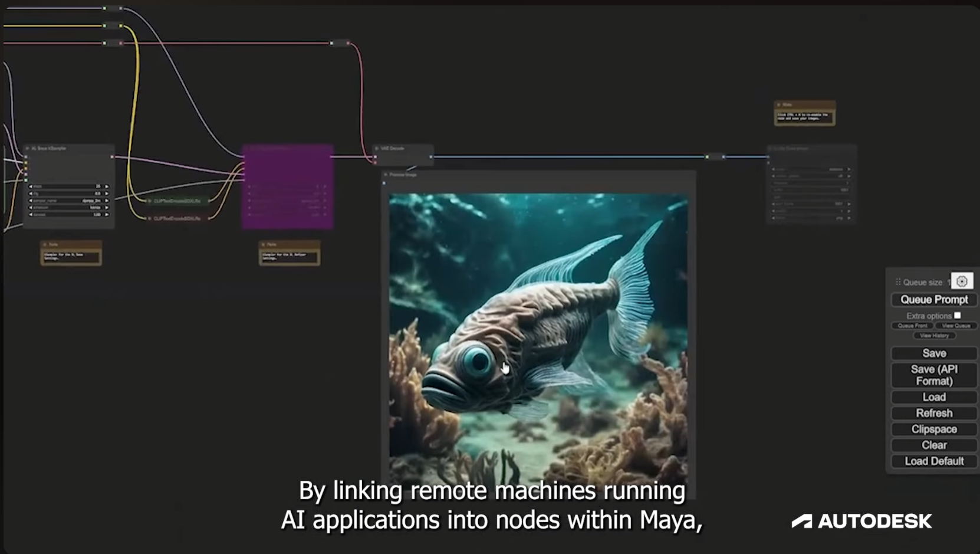Click KSampler steps right arrow
This screenshot has height=554, width=980.
point(107,186)
